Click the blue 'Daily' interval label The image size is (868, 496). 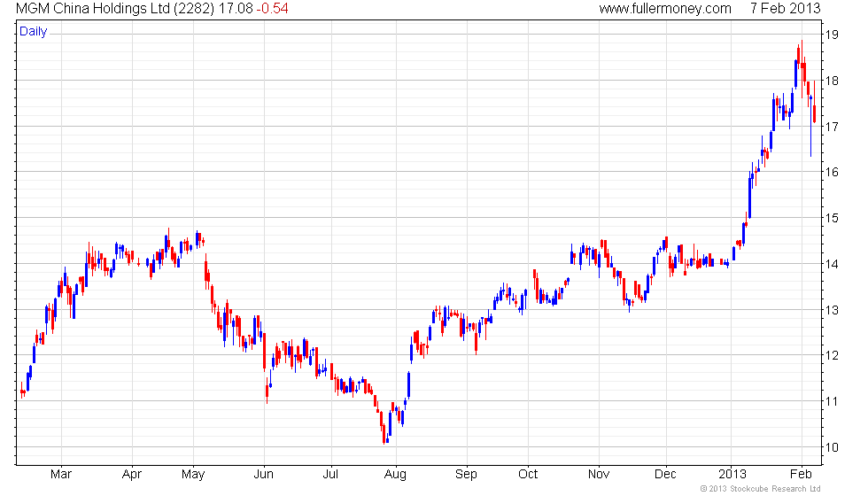tap(34, 32)
